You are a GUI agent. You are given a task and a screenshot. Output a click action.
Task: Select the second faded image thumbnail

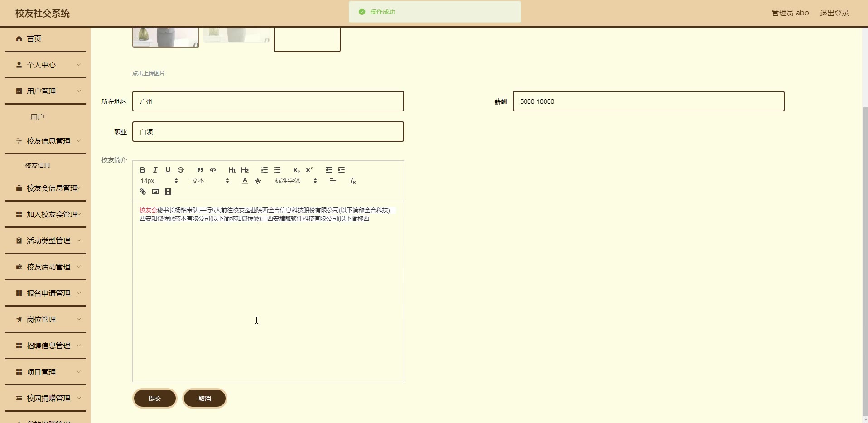pos(236,35)
